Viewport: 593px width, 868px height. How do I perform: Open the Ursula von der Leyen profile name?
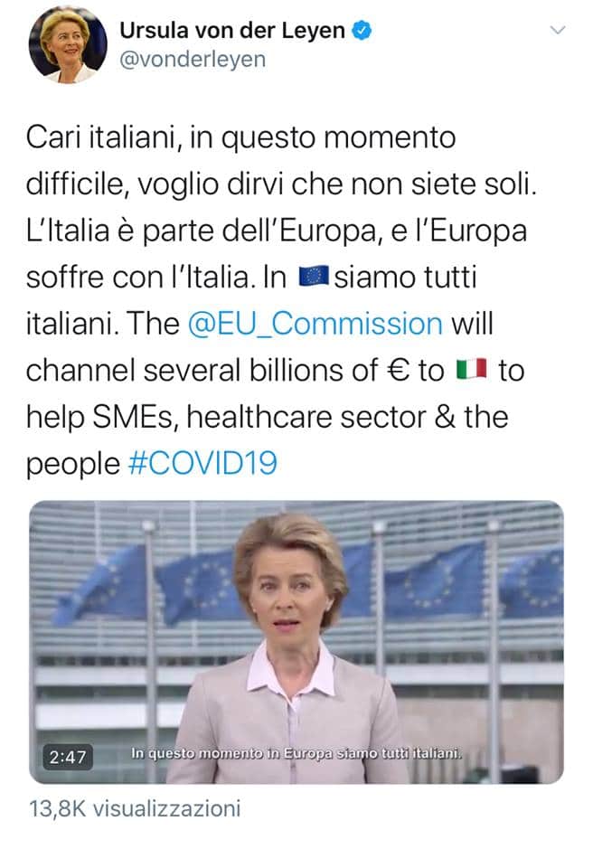click(x=232, y=30)
